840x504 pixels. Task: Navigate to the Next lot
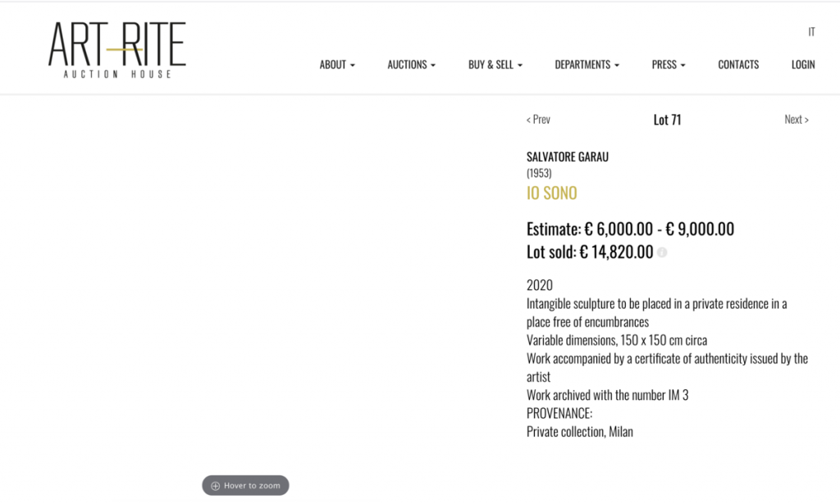click(x=796, y=120)
